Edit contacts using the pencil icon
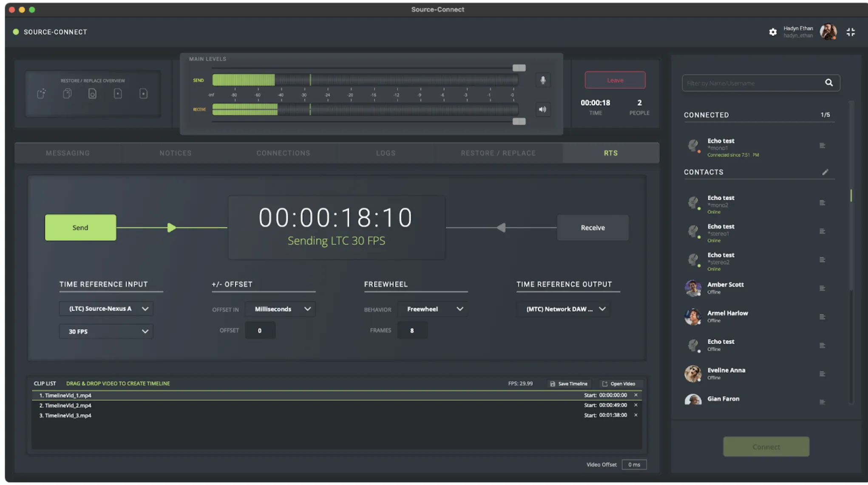This screenshot has height=485, width=868. coord(825,172)
